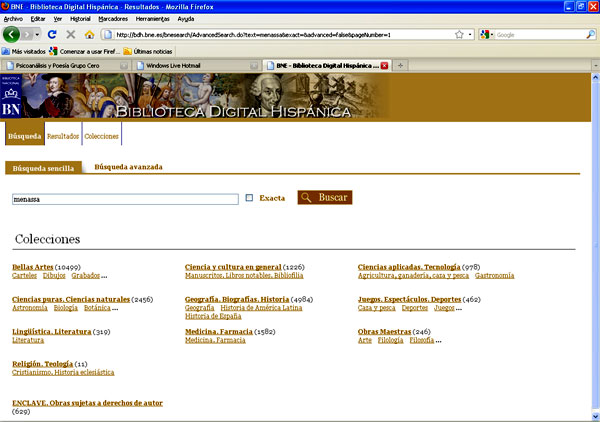Open Comenzar a usar Firefox bookmark

tap(85, 51)
